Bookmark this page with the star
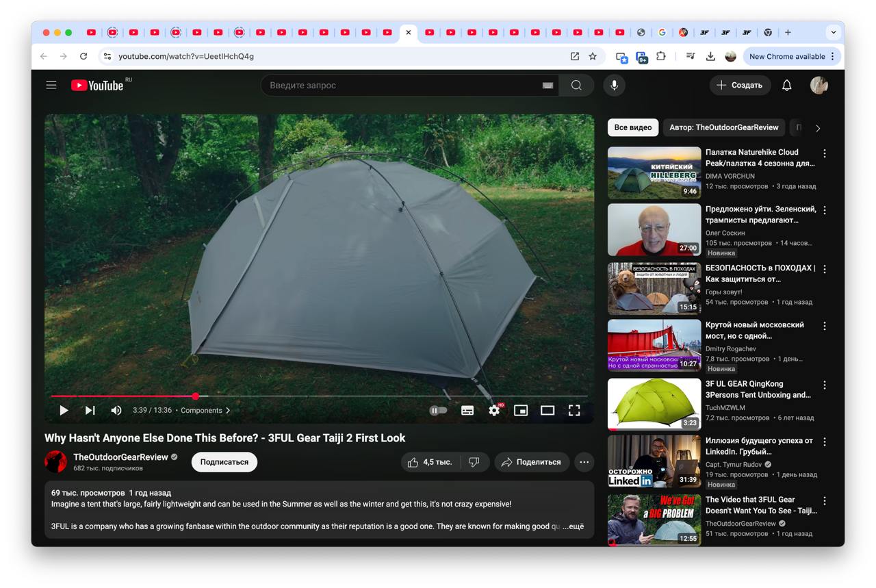This screenshot has width=876, height=588. (x=593, y=56)
